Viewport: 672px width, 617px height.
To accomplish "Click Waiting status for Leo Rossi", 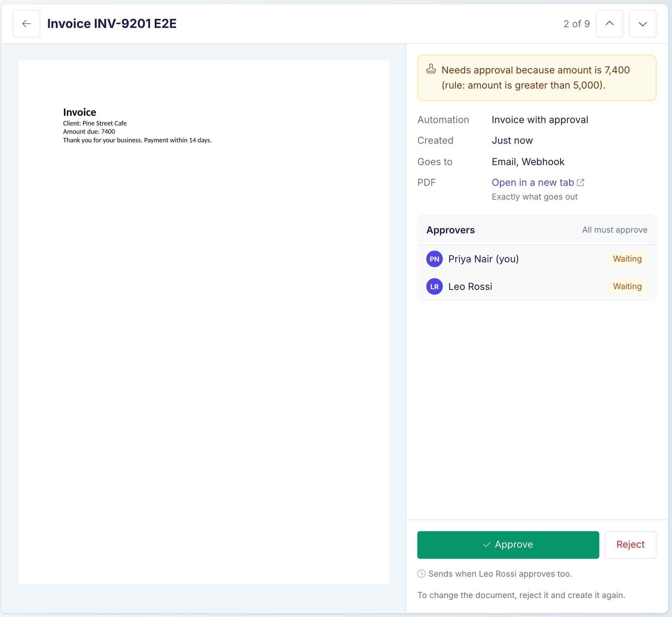I will point(627,286).
